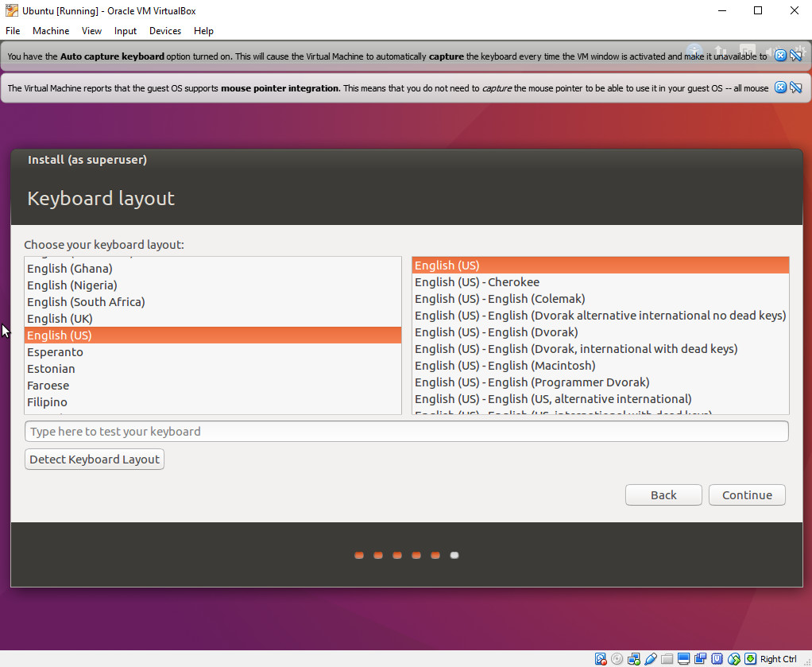Screen dimensions: 812x667
Task: Select English (UK) layout
Action: point(213,319)
